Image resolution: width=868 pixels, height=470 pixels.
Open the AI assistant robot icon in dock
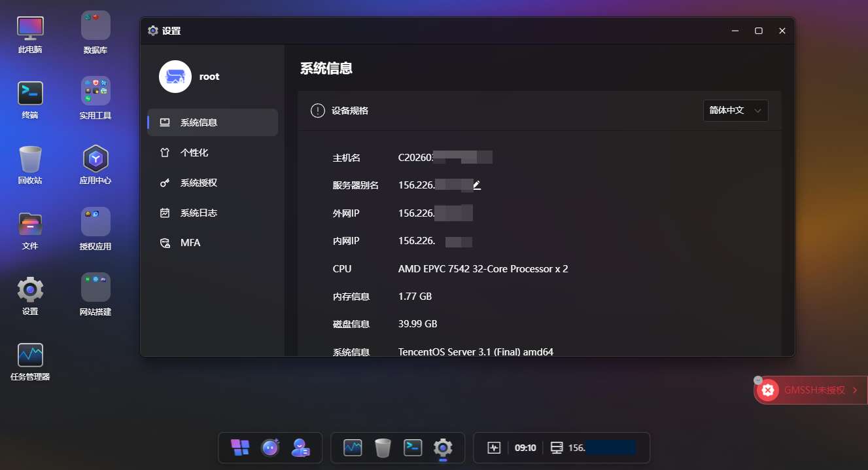coord(270,448)
